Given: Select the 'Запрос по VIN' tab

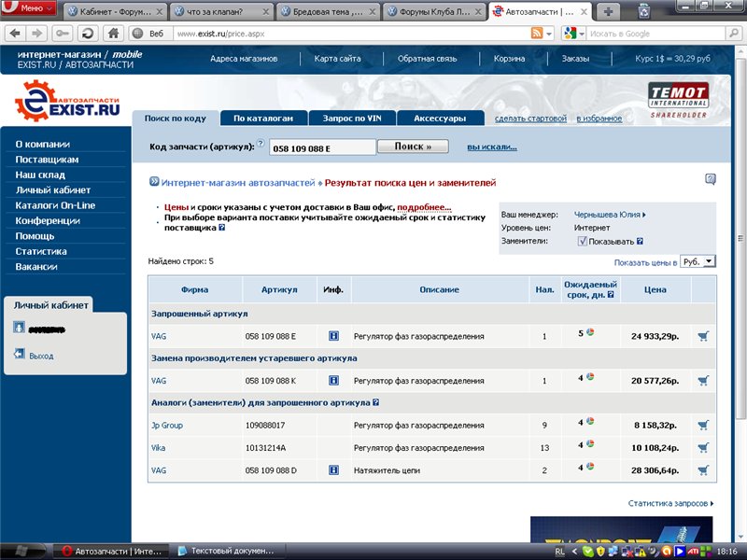Looking at the screenshot, I should pos(352,119).
